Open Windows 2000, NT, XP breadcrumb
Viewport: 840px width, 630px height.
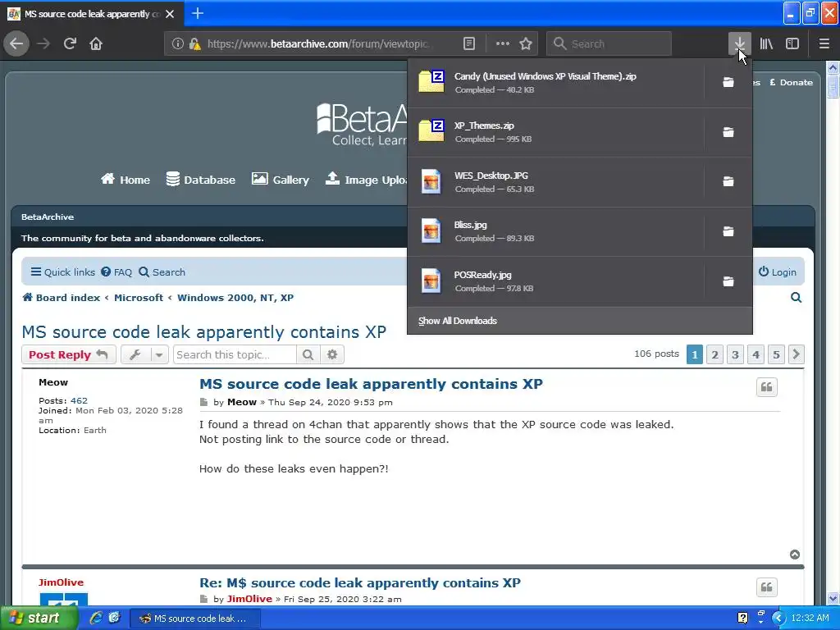(x=235, y=297)
